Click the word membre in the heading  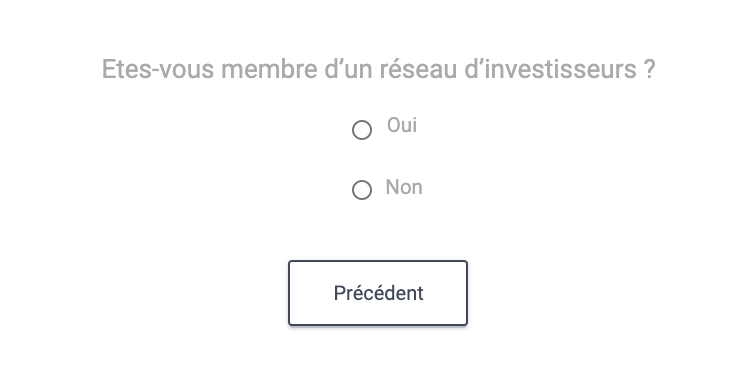269,69
